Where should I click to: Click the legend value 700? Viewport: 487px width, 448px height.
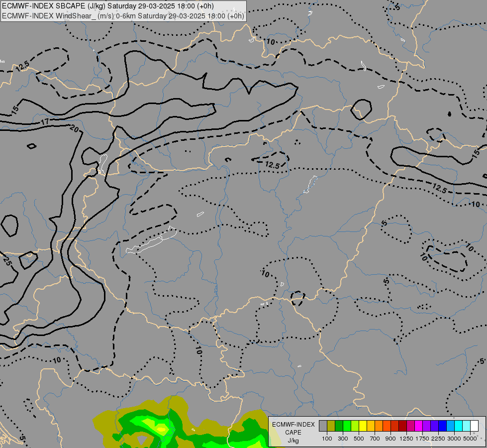coord(375,439)
